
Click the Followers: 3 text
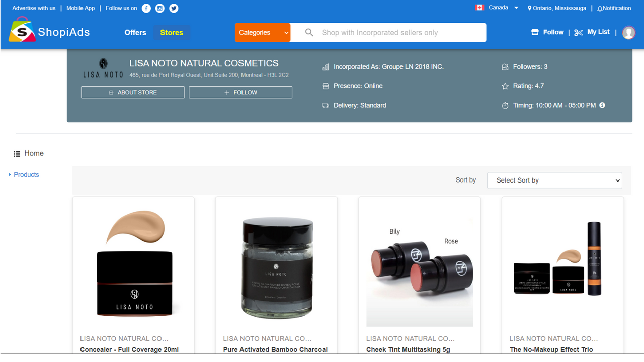pos(530,67)
